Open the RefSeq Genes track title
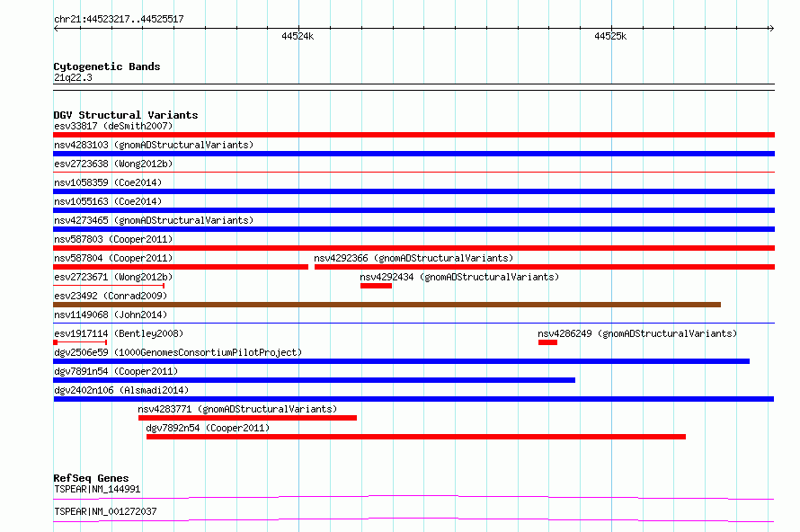This screenshot has height=532, width=800. [91, 478]
